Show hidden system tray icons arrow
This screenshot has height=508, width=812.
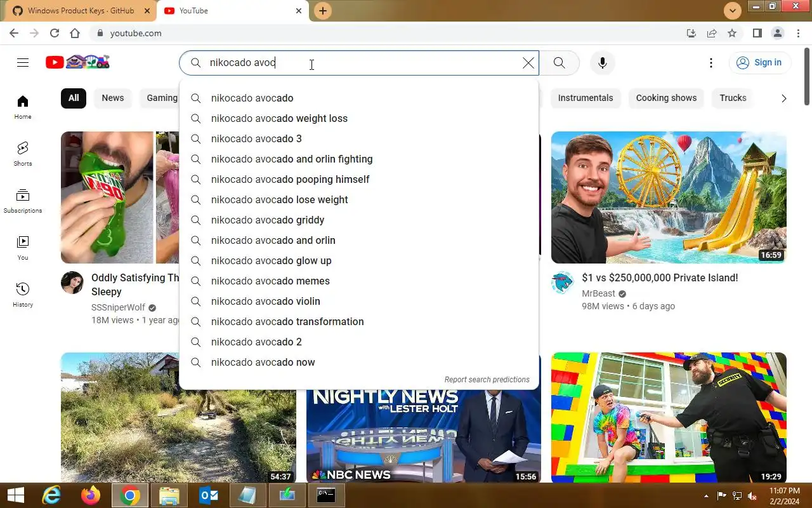click(706, 496)
